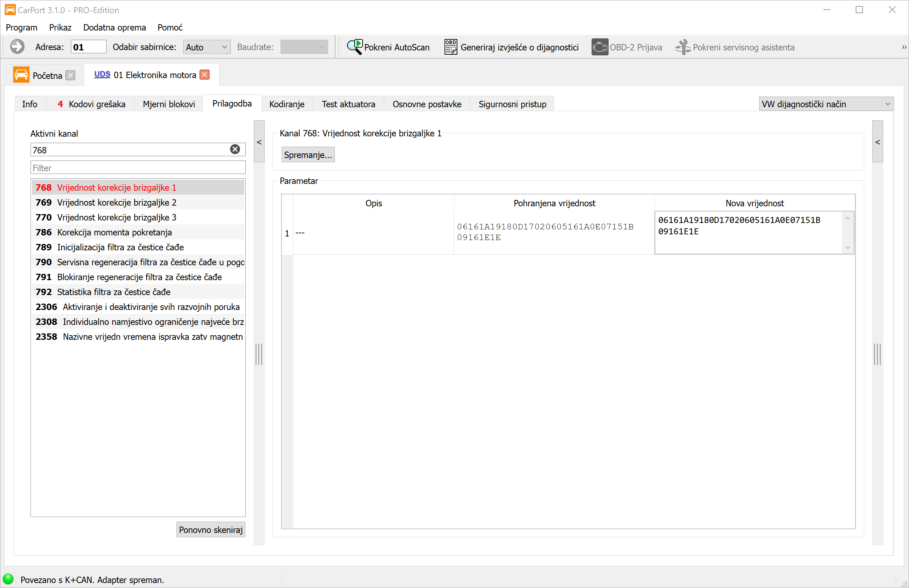Click the green go arrow next to Adresa
Image resolution: width=909 pixels, height=588 pixels.
17,47
